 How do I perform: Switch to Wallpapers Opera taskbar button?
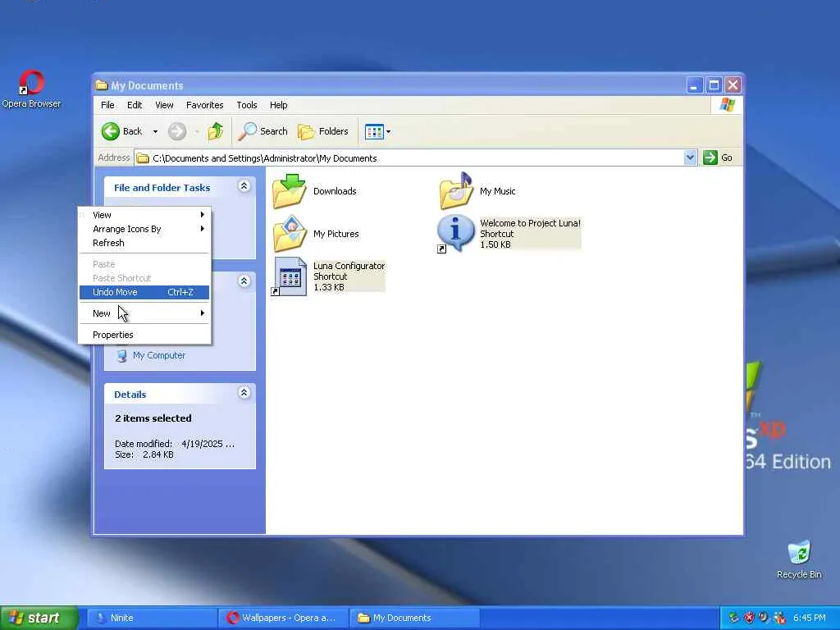[x=283, y=618]
